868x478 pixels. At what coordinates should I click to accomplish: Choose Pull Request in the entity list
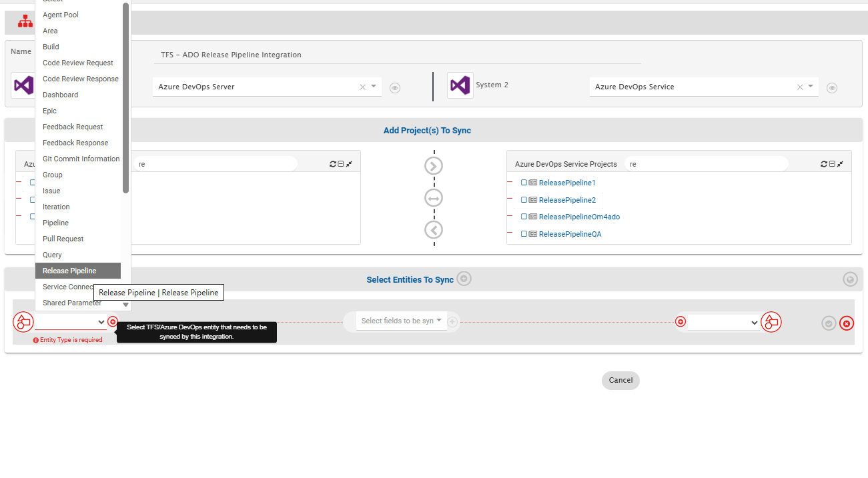point(63,239)
